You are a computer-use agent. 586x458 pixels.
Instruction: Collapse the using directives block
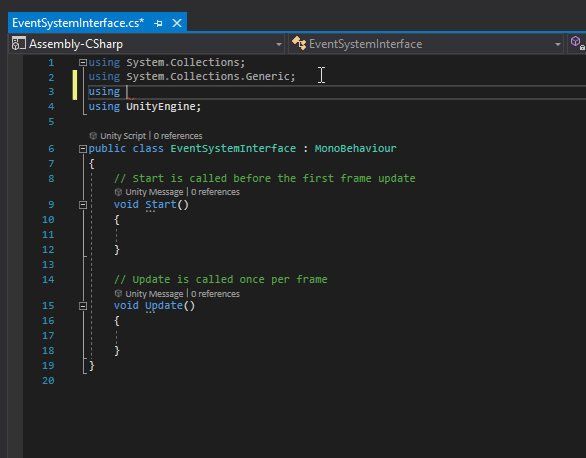click(x=83, y=62)
